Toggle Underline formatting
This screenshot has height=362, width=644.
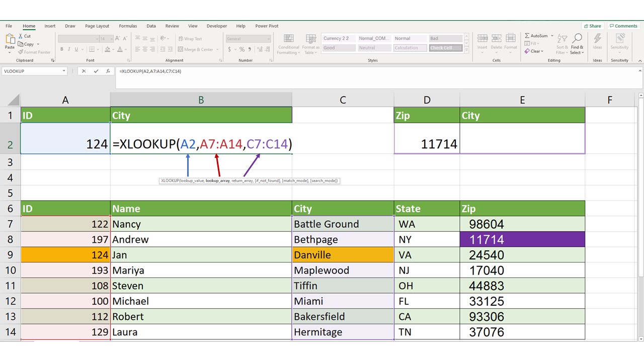coord(76,49)
